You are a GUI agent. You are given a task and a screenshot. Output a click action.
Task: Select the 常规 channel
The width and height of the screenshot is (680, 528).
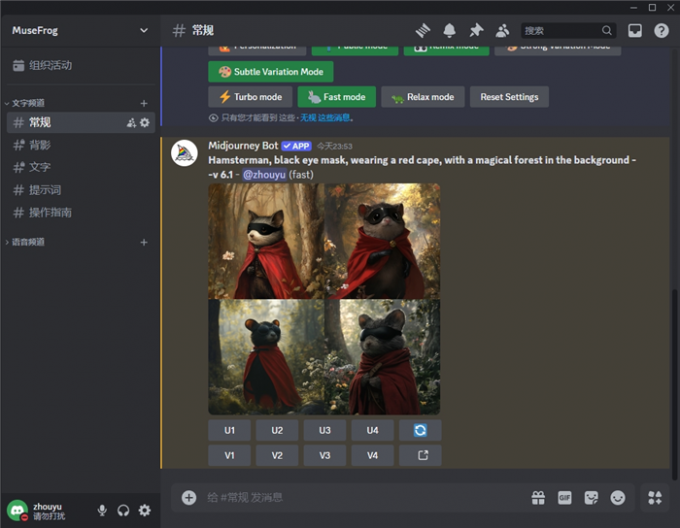point(81,123)
